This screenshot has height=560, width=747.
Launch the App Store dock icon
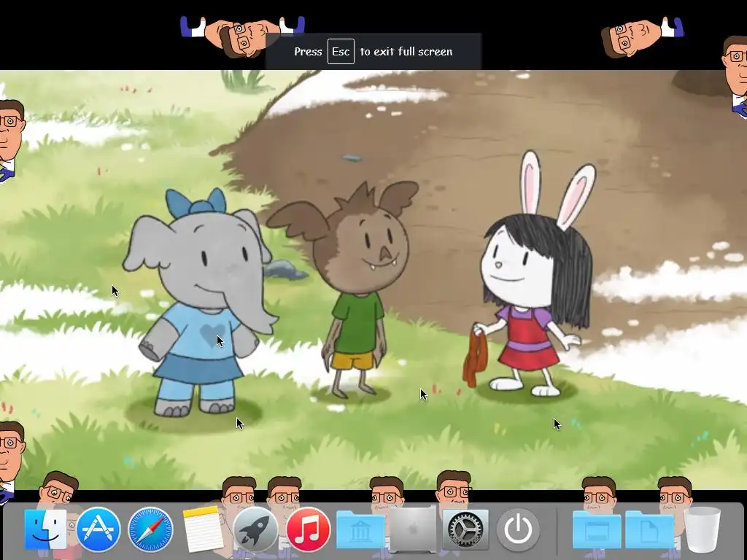(x=98, y=529)
